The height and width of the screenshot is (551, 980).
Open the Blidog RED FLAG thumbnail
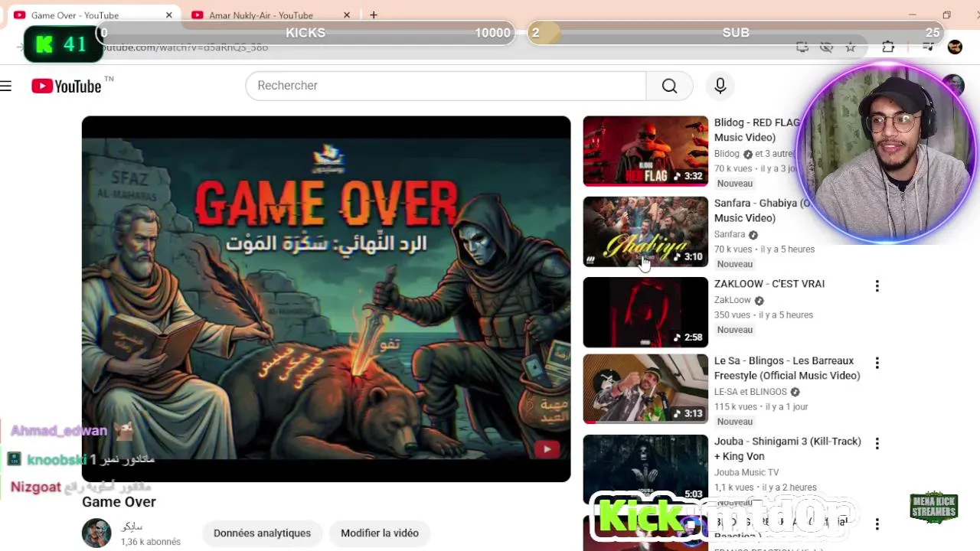[x=645, y=151]
